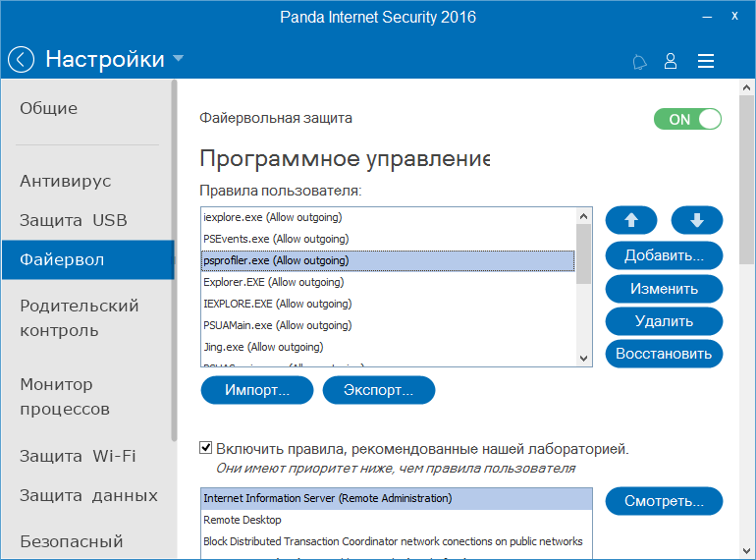Turn off the Файервольная защита ON switch
This screenshot has width=756, height=560.
687,119
